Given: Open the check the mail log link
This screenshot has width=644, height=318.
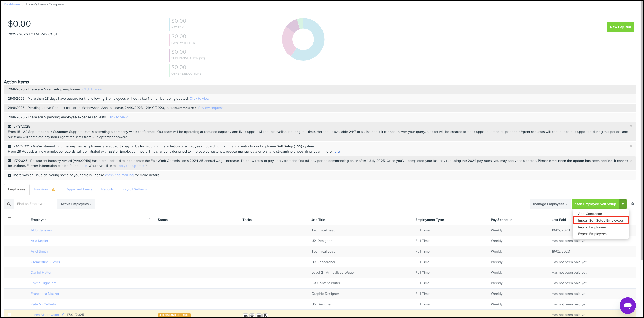Looking at the screenshot, I should [x=119, y=175].
